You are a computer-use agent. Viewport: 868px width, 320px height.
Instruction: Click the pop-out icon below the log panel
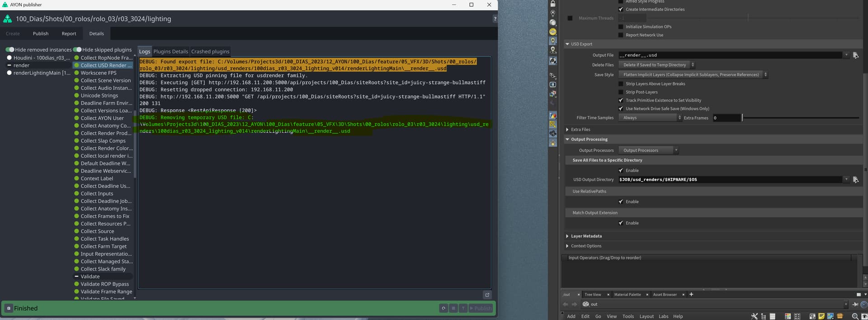coord(487,295)
